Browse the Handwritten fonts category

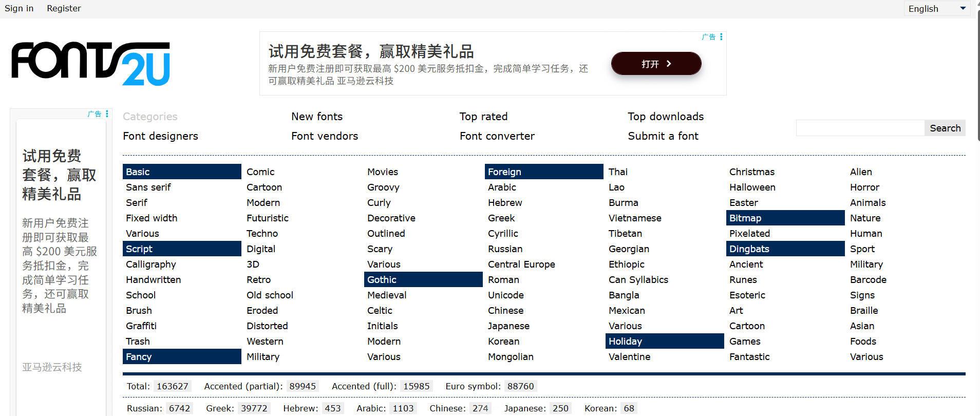153,280
